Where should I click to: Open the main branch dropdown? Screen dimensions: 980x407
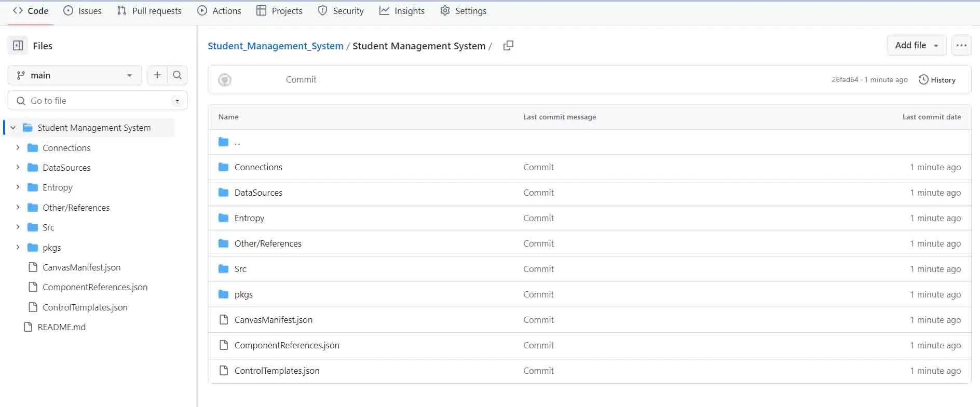click(x=75, y=75)
